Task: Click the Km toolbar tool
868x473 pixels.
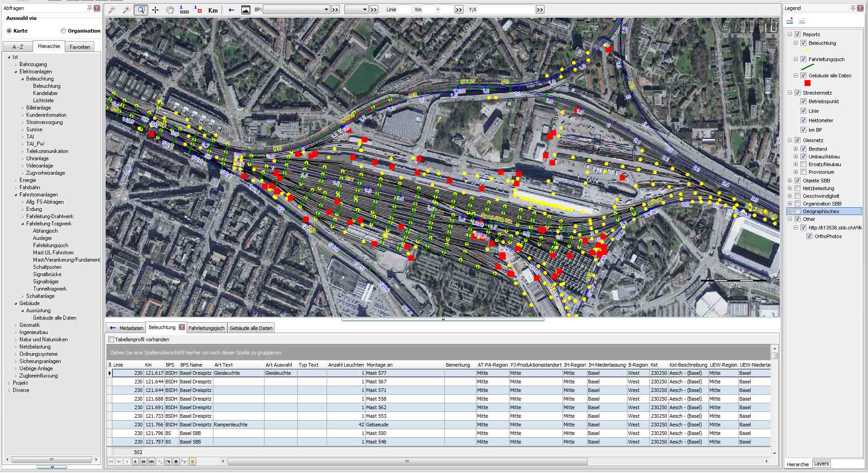Action: point(213,10)
